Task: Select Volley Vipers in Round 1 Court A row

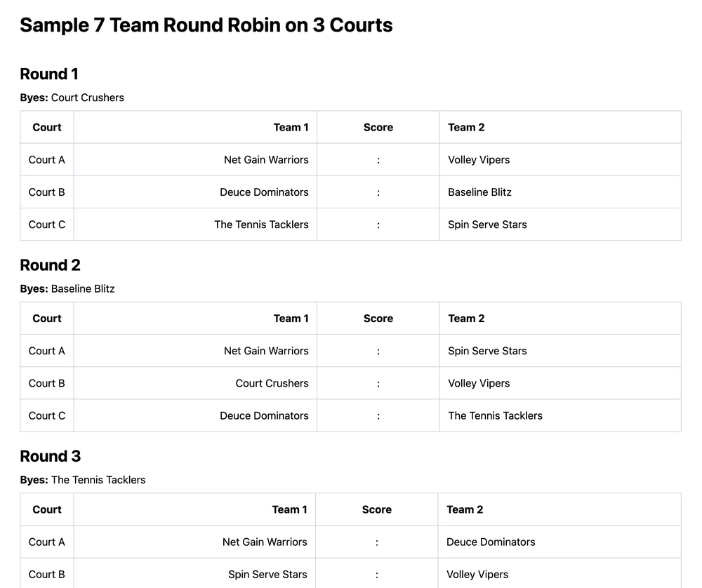Action: 479,160
